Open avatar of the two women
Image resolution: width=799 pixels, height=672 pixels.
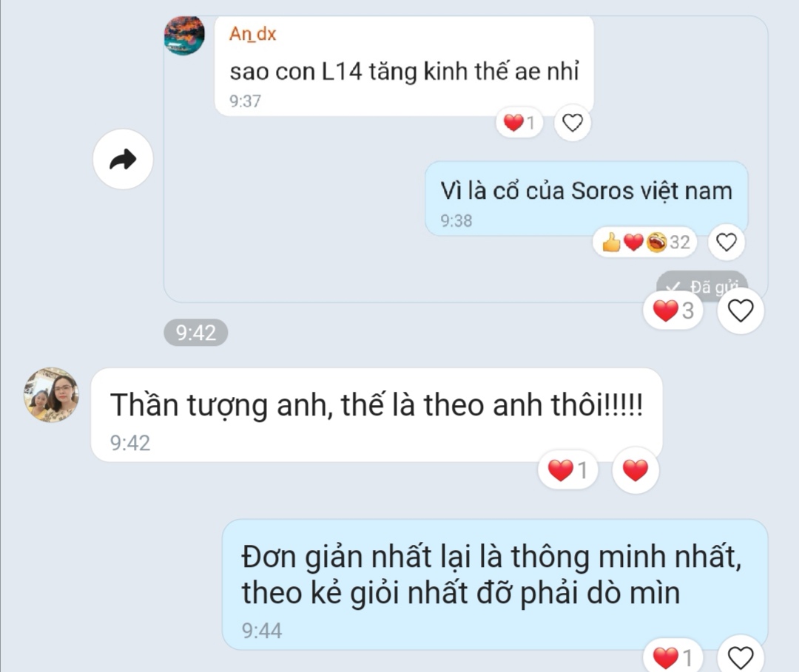(x=52, y=395)
